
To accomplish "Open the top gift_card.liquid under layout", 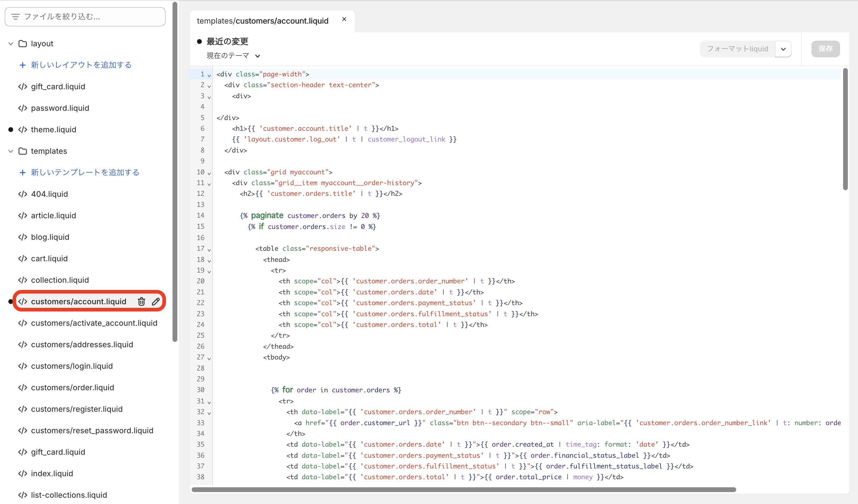I will (x=58, y=87).
